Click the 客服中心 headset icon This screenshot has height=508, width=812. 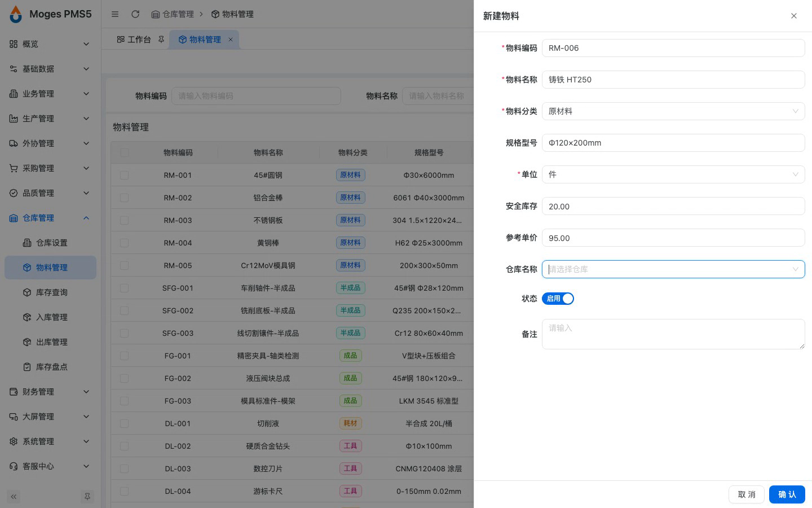point(14,466)
